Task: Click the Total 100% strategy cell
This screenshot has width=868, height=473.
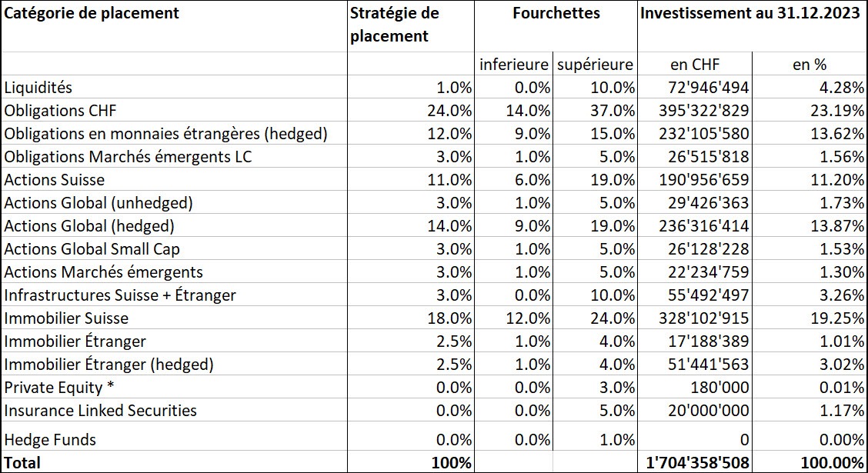Action: click(x=410, y=462)
